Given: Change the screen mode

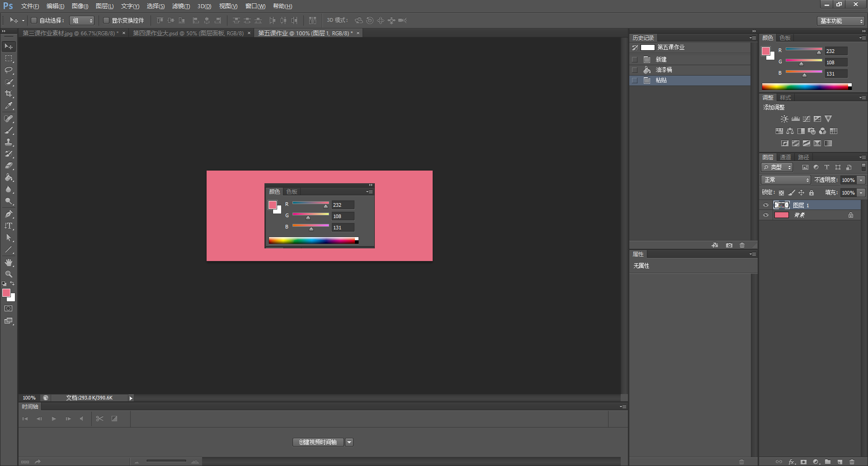Looking at the screenshot, I should click(9, 321).
